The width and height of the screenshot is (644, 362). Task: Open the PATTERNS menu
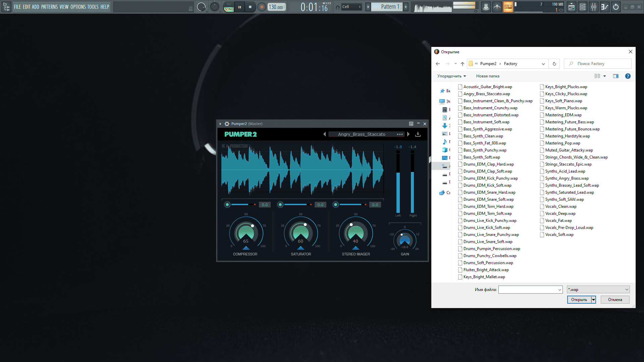[x=49, y=7]
